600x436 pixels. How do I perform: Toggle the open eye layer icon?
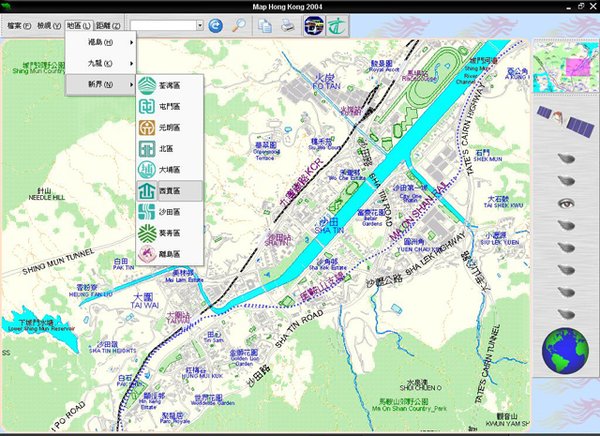point(565,203)
